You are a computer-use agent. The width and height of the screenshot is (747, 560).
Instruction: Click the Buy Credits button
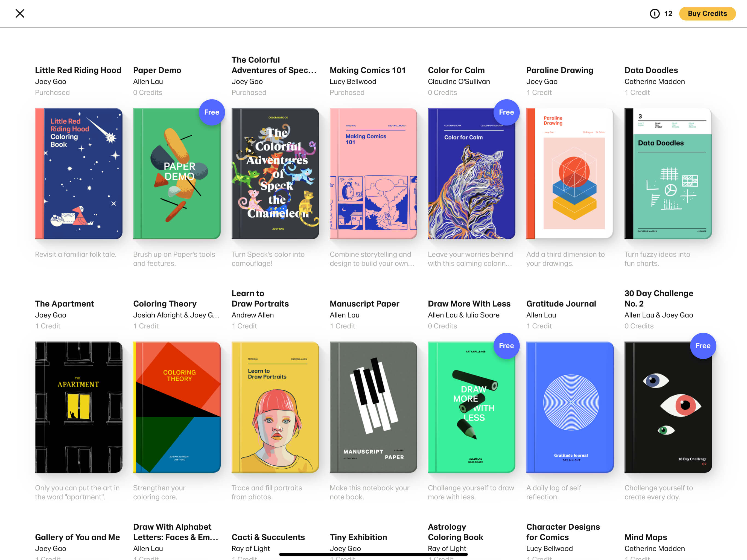[707, 13]
